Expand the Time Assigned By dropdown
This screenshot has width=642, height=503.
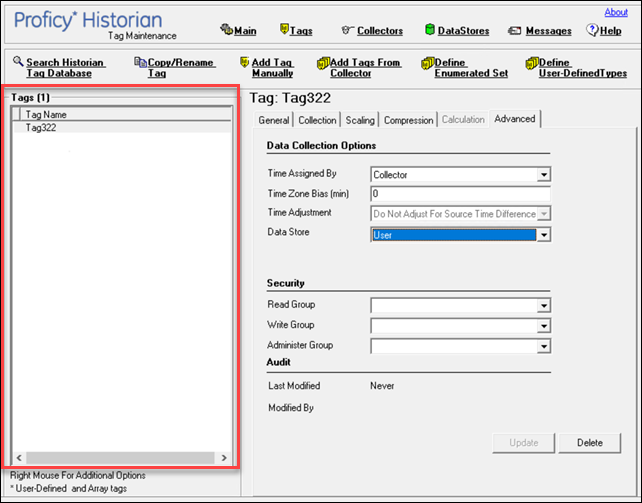[544, 175]
